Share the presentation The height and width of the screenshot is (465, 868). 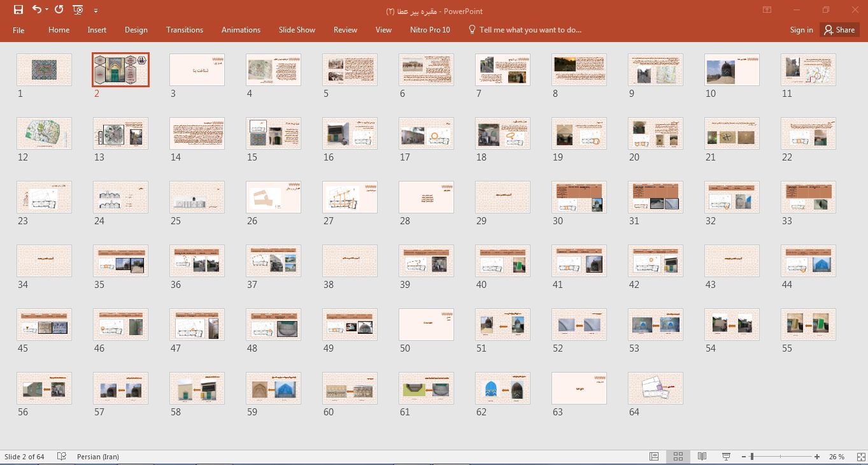[x=839, y=30]
